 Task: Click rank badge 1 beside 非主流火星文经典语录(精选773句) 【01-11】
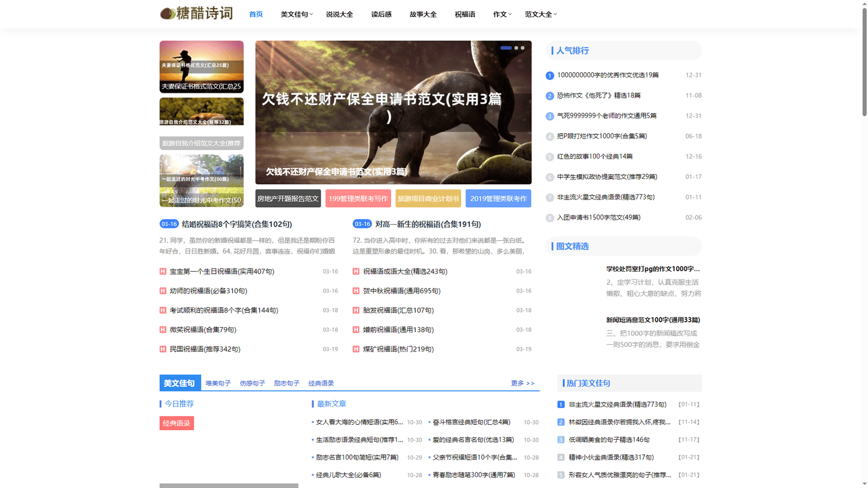(561, 405)
